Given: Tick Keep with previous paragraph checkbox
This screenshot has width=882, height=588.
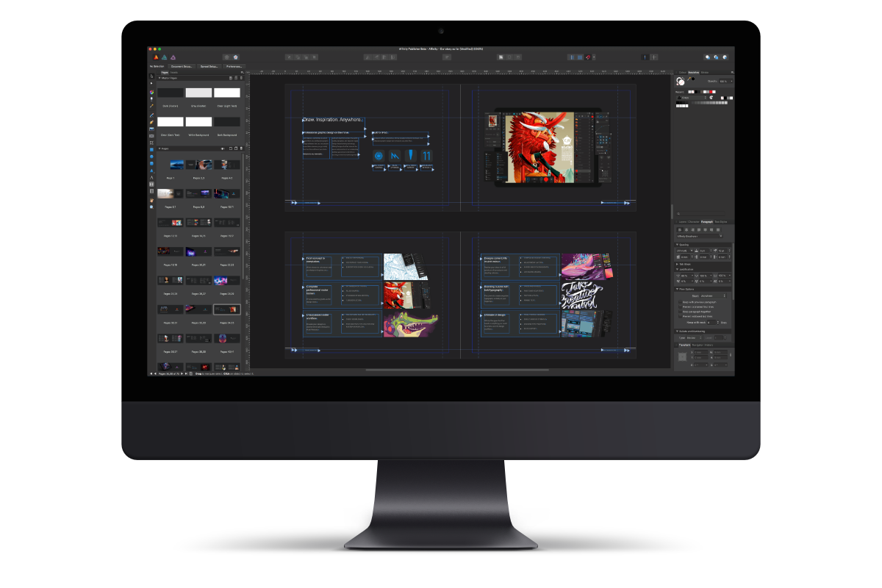Looking at the screenshot, I should click(x=680, y=302).
